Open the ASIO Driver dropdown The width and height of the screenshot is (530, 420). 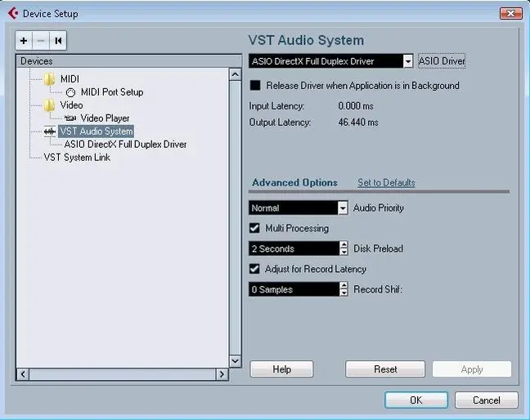coord(407,61)
